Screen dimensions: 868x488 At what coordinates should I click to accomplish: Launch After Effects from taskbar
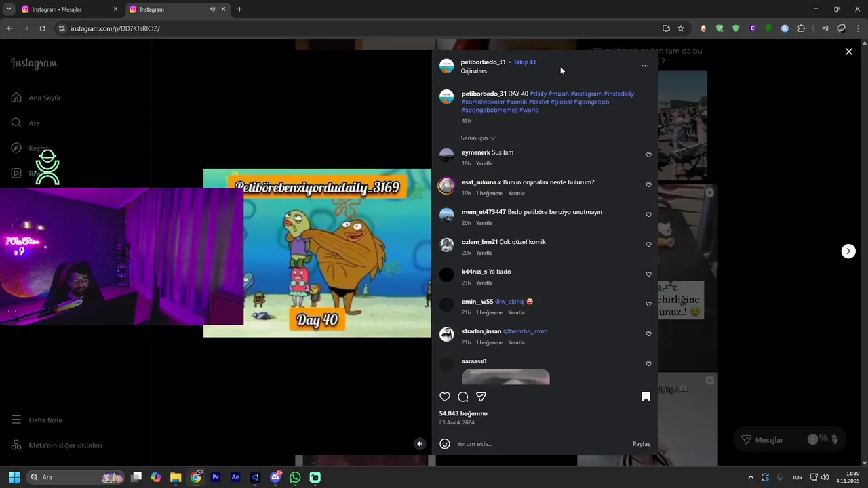tap(235, 477)
